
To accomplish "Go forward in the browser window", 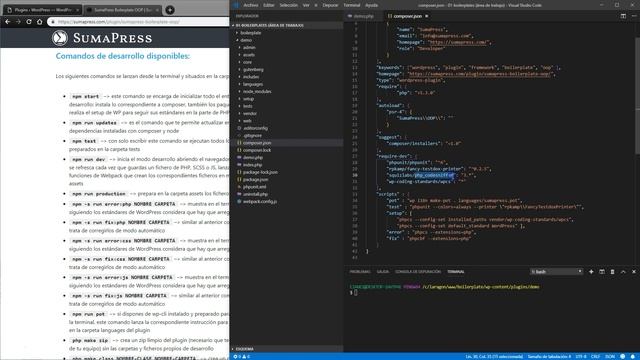I will (18, 22).
